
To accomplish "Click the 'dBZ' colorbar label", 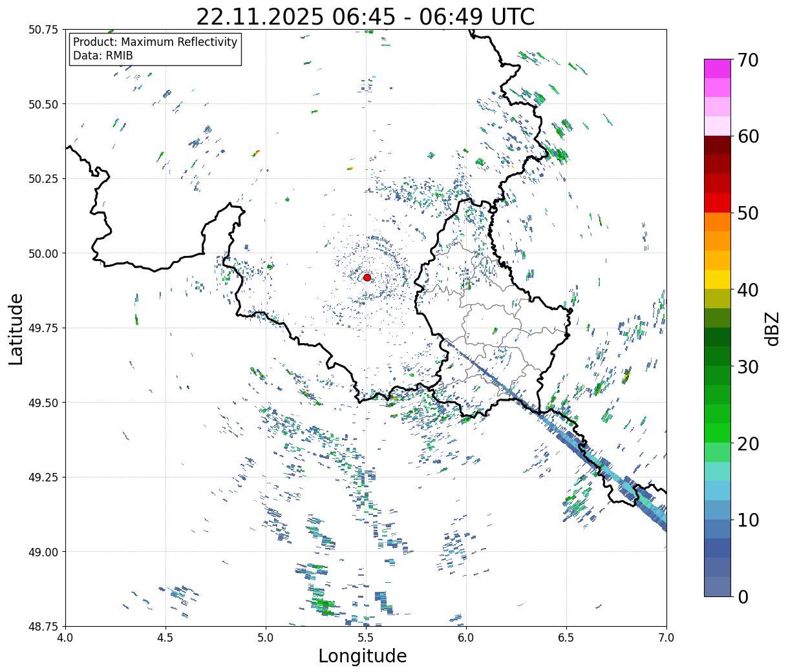I will 772,328.
